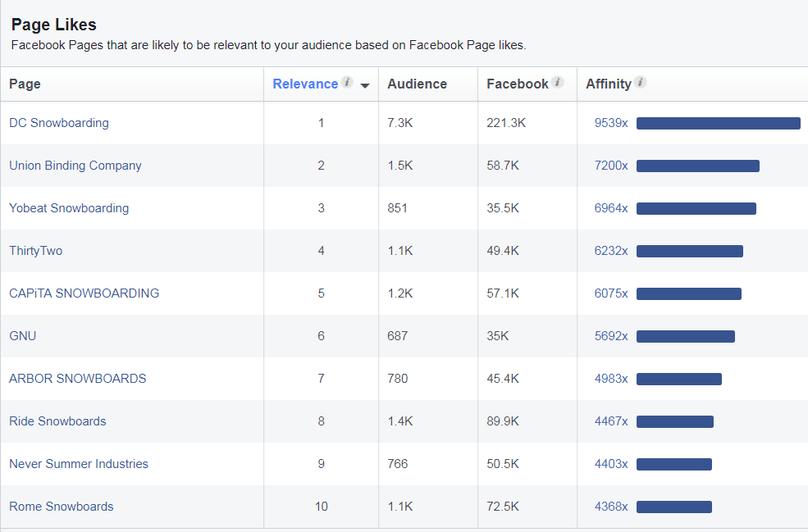
Task: Select the Page column header
Action: tap(25, 84)
